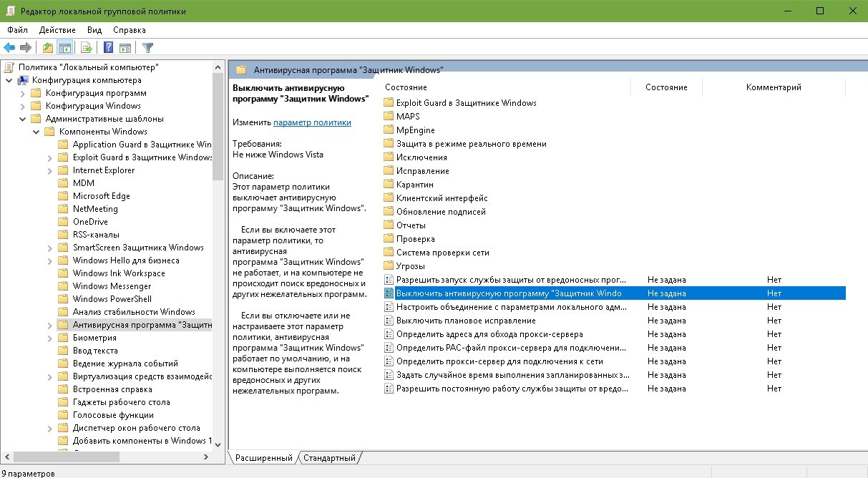
Task: Click the Export list toolbar icon
Action: click(87, 48)
